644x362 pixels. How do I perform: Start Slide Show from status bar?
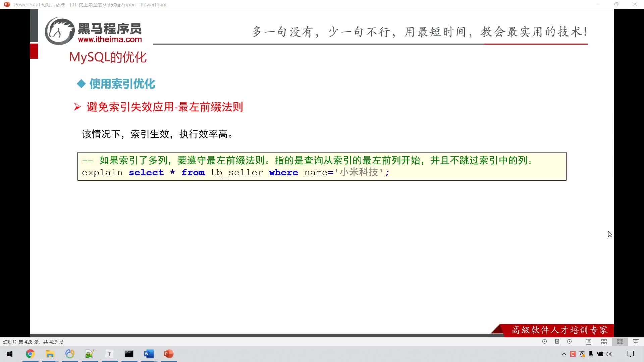636,342
